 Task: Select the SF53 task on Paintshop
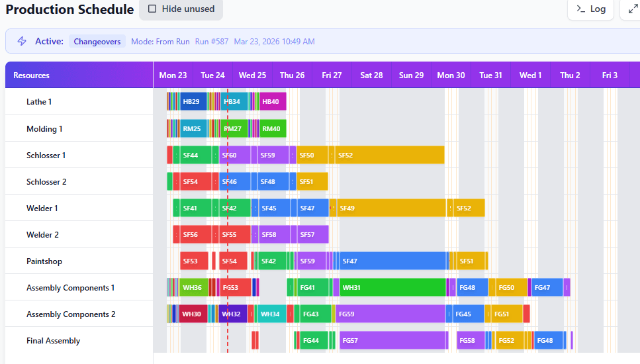(195, 261)
